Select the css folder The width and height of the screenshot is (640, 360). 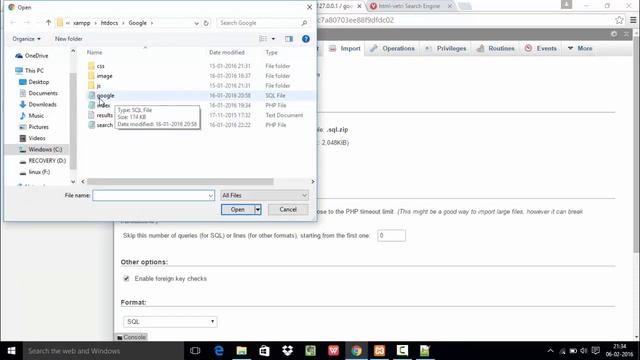coord(100,66)
